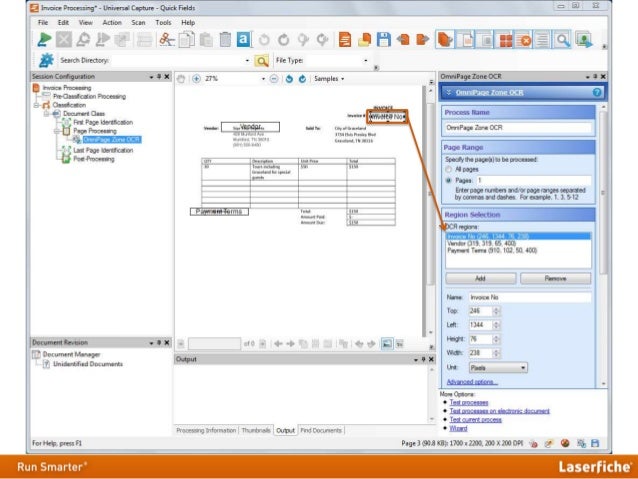This screenshot has width=638, height=479.
Task: Select Unidentified Documents tree item
Action: (87, 364)
